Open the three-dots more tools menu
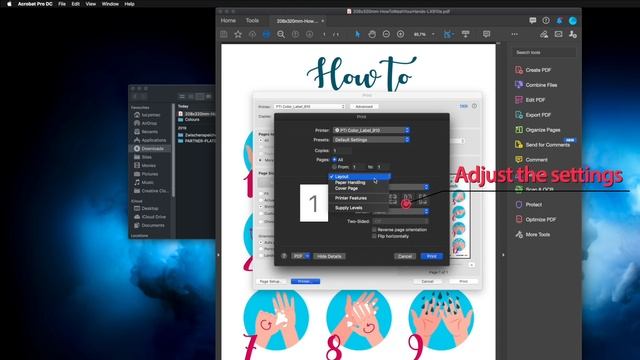The height and width of the screenshot is (360, 640). click(515, 34)
